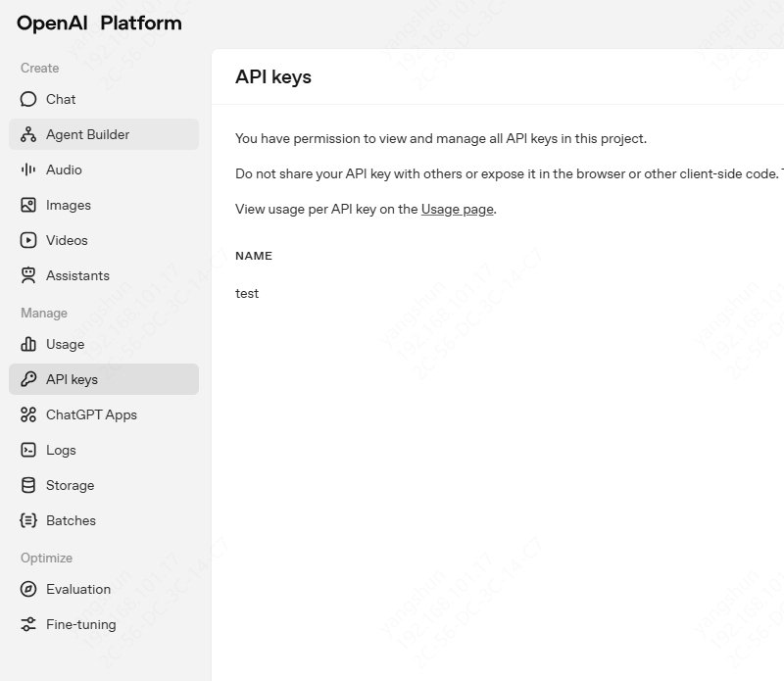Click the Evaluation compass icon

pos(28,589)
